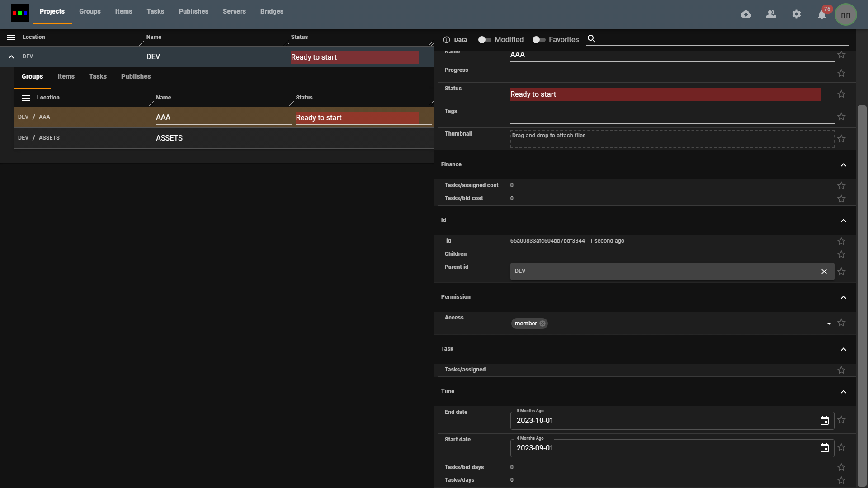Collapse the Finance section
Image resolution: width=868 pixels, height=488 pixels.
click(843, 165)
